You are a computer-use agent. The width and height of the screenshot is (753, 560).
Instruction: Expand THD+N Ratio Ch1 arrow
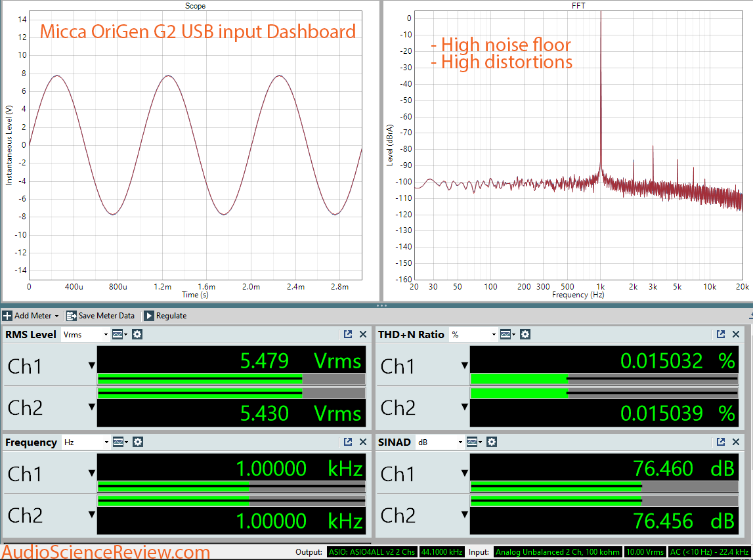point(464,366)
